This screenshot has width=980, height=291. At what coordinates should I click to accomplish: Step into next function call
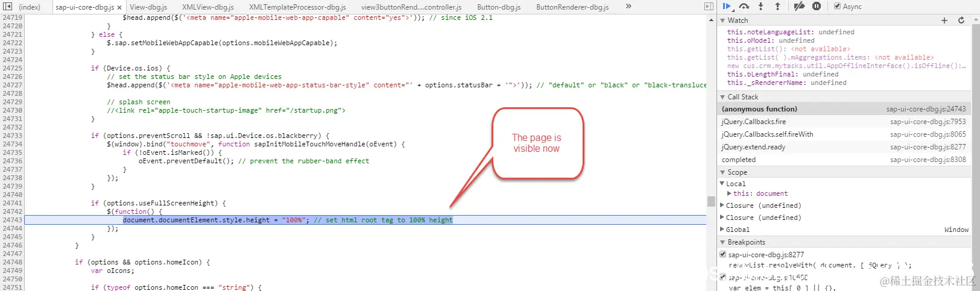[760, 6]
